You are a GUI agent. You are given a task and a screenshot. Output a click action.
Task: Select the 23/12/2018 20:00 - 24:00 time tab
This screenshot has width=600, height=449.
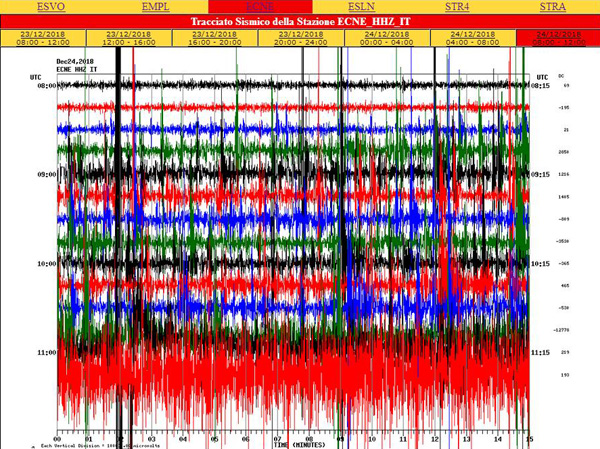(x=298, y=38)
